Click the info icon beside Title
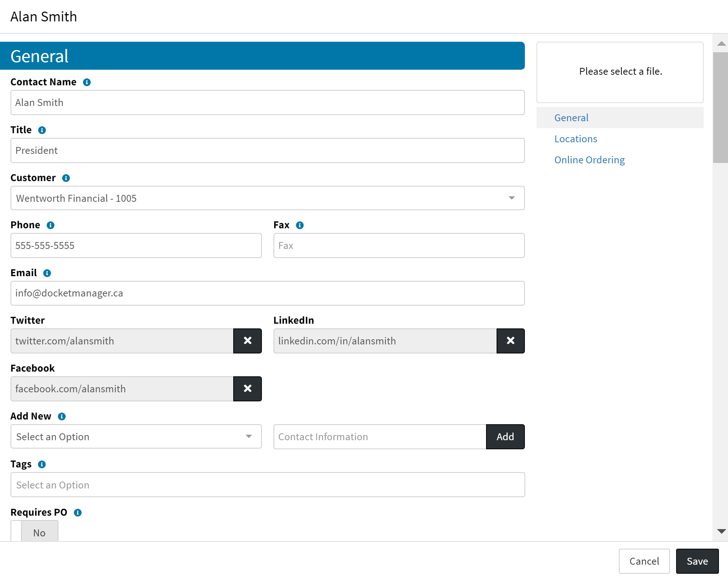This screenshot has height=577, width=728. tap(42, 130)
